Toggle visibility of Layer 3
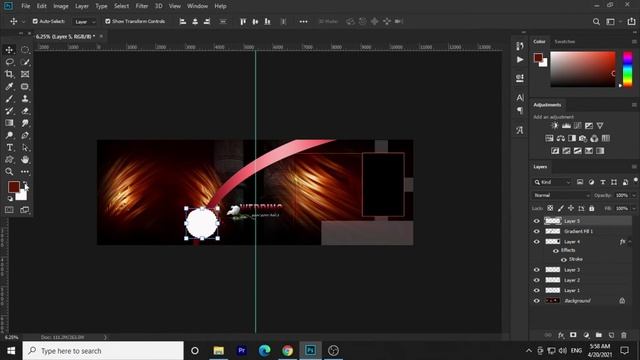This screenshot has height=360, width=640. [536, 270]
